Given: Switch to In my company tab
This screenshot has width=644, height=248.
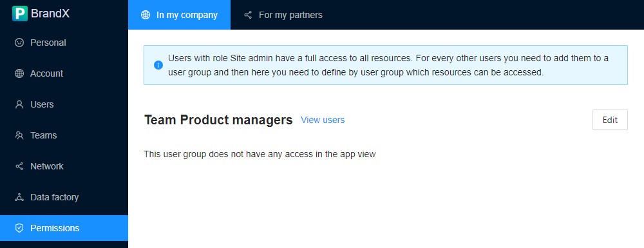Looking at the screenshot, I should coord(180,15).
